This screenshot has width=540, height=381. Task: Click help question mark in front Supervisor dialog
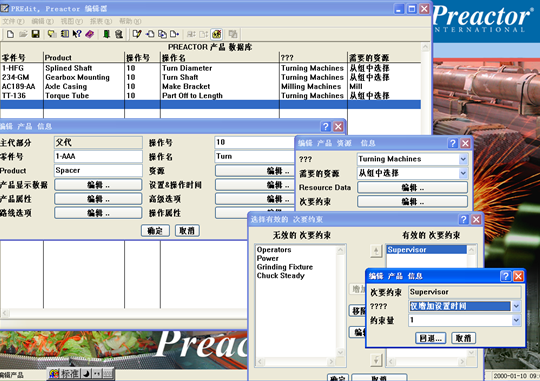(x=506, y=276)
